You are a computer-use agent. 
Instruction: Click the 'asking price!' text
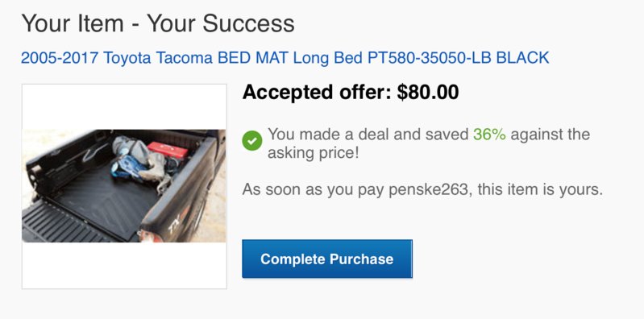[314, 153]
